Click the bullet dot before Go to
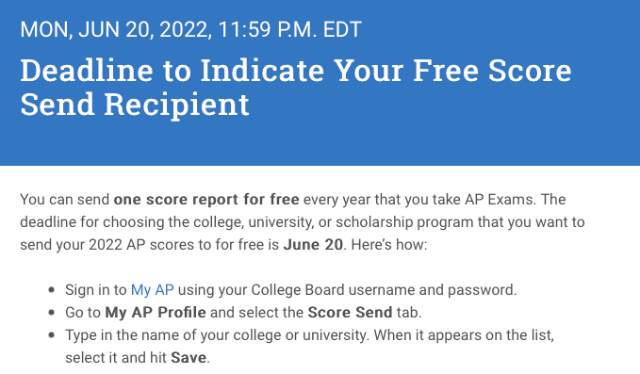Screen dimensions: 640x374 (51, 313)
